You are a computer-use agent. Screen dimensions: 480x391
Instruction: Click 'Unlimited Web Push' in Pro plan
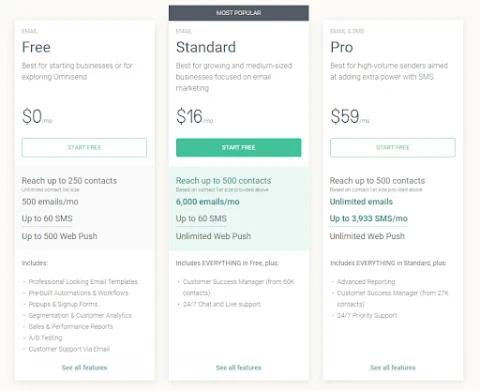point(367,236)
